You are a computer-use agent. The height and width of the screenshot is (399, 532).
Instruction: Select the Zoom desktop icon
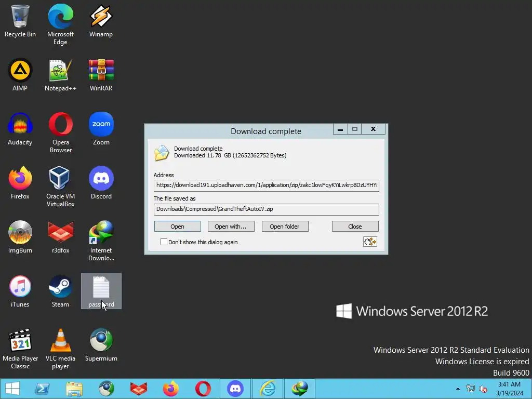(101, 129)
